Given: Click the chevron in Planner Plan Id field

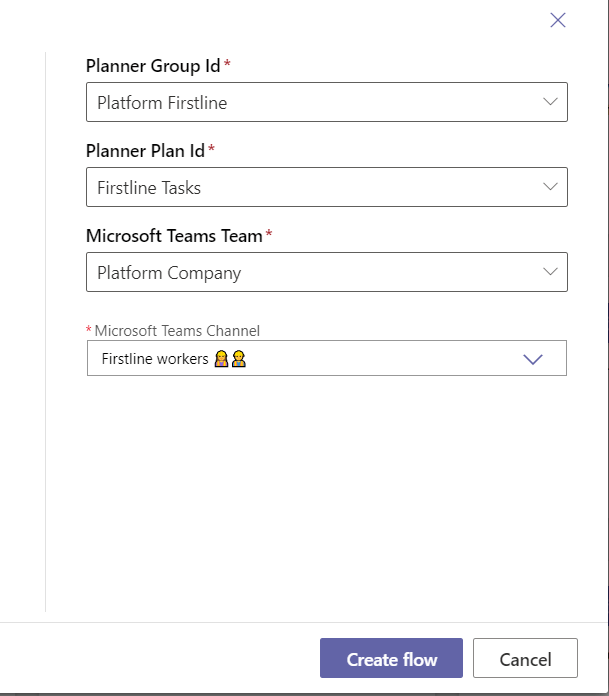Looking at the screenshot, I should (550, 187).
